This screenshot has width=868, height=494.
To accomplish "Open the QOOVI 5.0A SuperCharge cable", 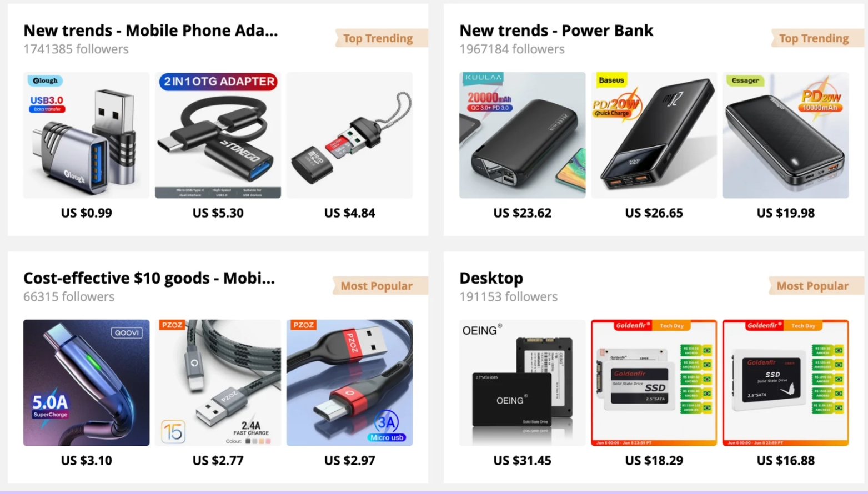I will click(x=86, y=382).
